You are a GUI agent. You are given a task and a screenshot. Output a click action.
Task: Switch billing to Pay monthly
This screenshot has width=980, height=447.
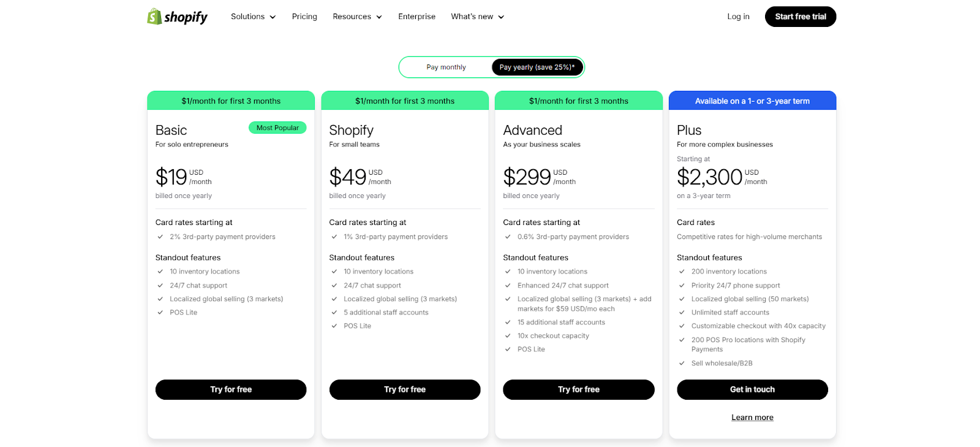pos(446,67)
